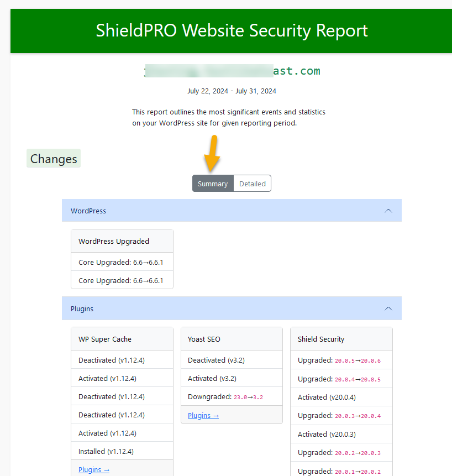This screenshot has height=476, width=452.
Task: Click the Plugins accordion header label
Action: point(82,308)
